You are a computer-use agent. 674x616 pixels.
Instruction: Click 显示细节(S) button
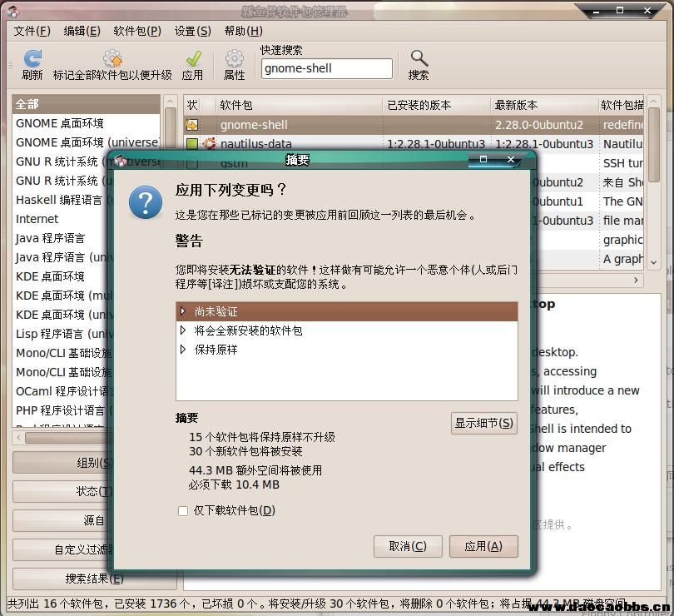[483, 423]
